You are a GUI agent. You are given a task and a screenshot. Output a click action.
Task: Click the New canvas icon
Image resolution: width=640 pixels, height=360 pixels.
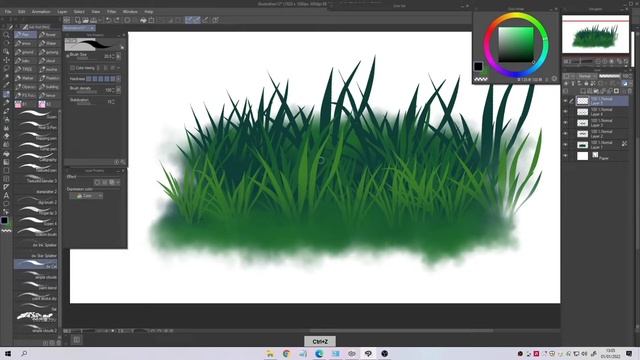[78, 20]
